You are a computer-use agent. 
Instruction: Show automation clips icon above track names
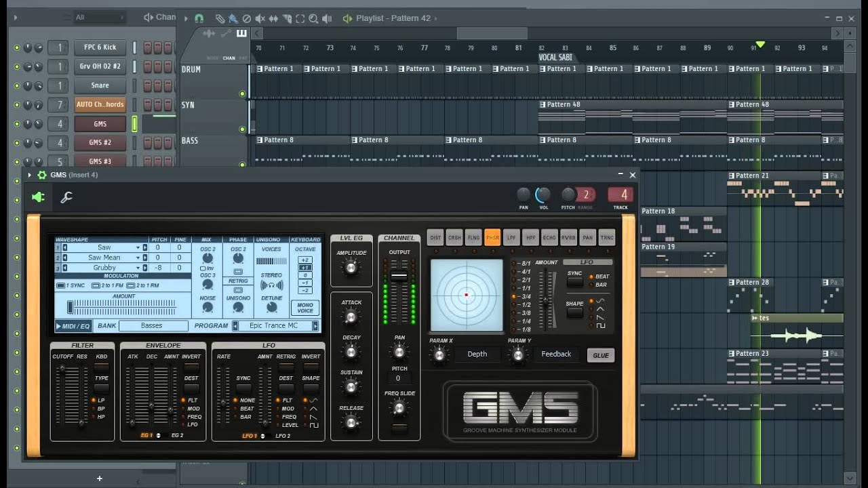click(x=226, y=33)
